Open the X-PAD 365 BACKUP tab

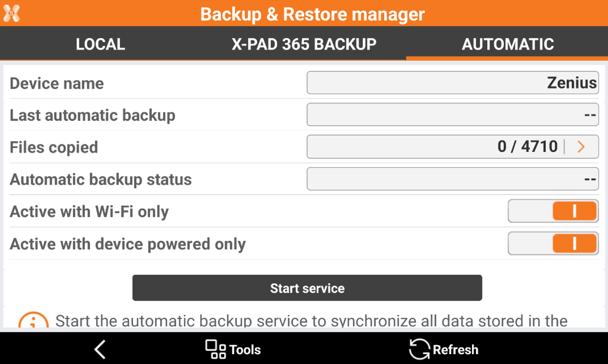(304, 44)
